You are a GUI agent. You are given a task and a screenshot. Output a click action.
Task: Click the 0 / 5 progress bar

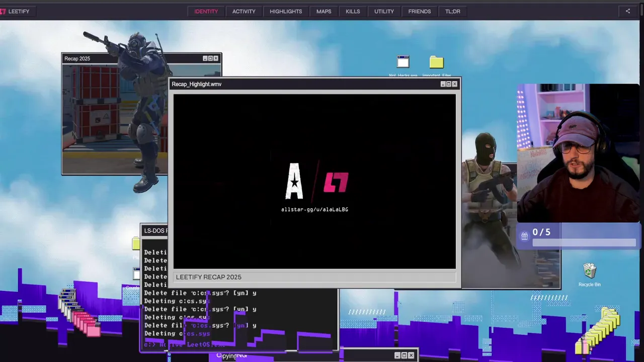[x=584, y=243]
